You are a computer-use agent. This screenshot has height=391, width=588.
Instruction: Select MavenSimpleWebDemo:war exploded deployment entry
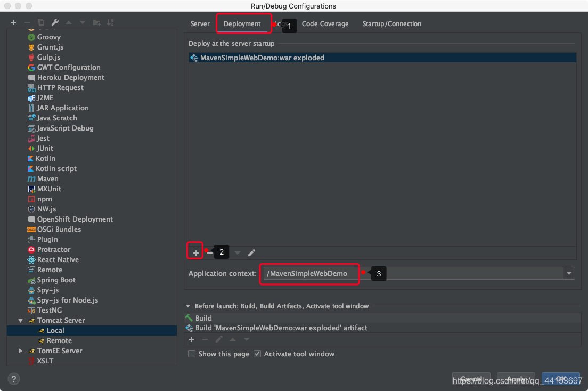point(382,58)
